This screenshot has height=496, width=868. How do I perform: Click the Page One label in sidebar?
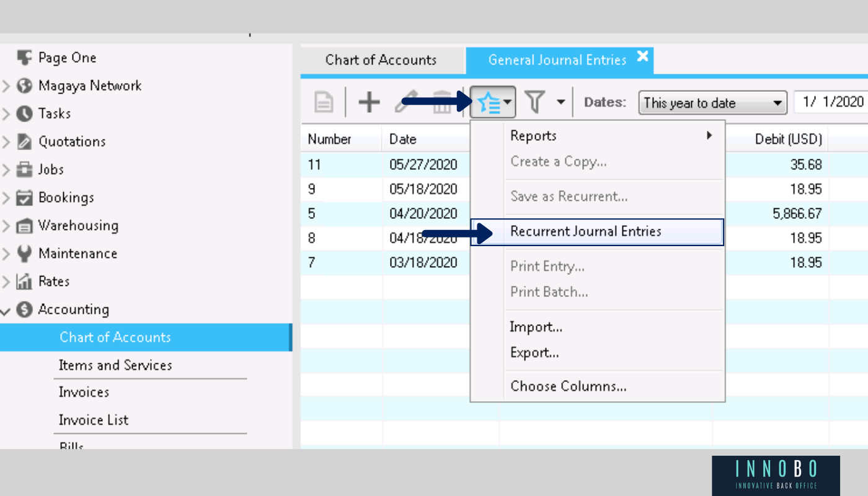click(x=67, y=58)
